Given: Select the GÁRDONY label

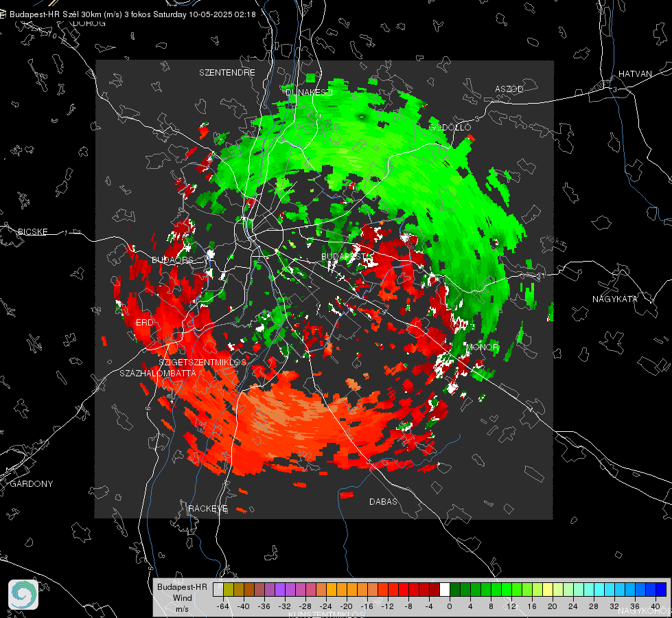Looking at the screenshot, I should click(x=32, y=484).
